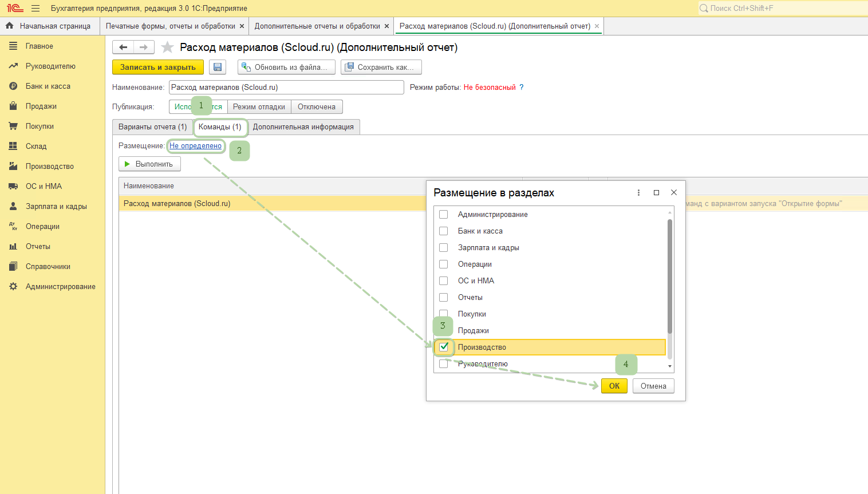Click the Производство factory icon
868x494 pixels.
coord(13,166)
